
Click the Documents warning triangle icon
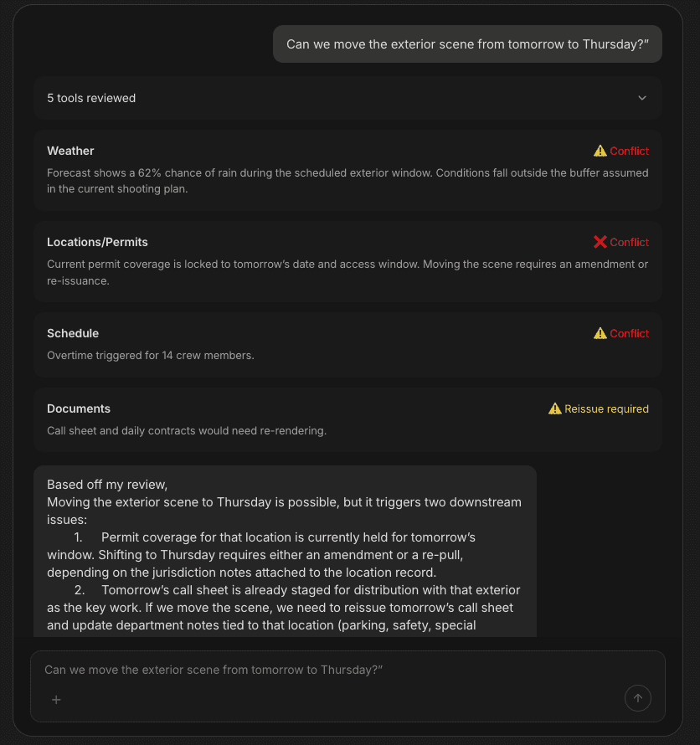pos(554,408)
